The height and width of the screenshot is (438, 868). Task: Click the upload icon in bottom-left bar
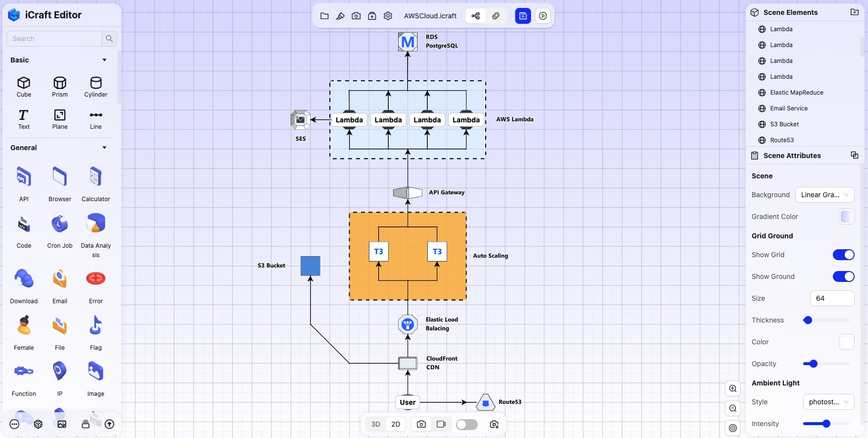[109, 424]
